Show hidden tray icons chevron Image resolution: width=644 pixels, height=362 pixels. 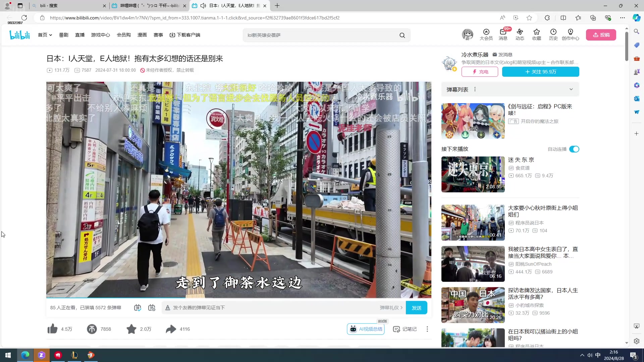(x=582, y=355)
